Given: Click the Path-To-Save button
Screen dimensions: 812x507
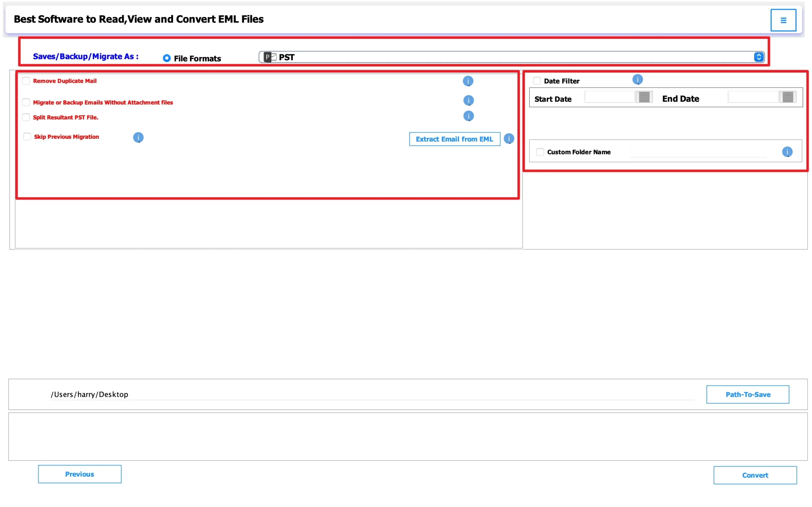Looking at the screenshot, I should [747, 395].
